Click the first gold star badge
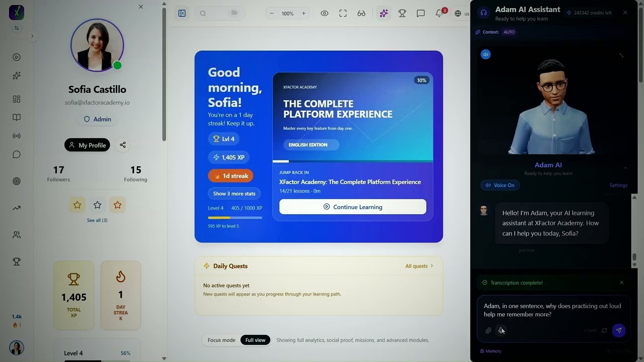 click(x=77, y=205)
